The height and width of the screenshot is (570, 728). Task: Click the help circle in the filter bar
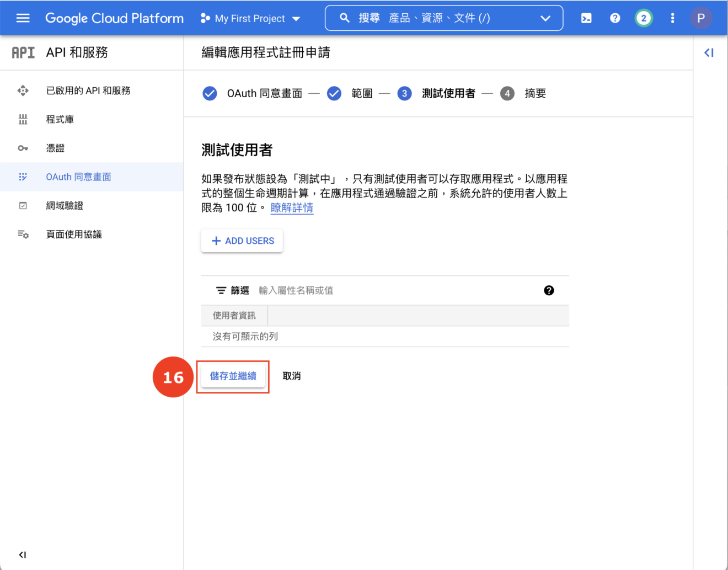(x=549, y=290)
